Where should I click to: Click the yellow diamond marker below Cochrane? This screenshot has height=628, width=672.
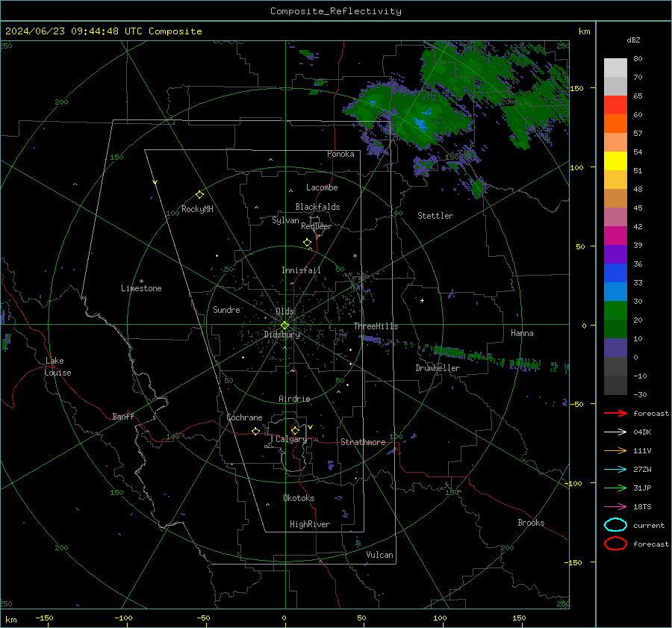(x=255, y=432)
